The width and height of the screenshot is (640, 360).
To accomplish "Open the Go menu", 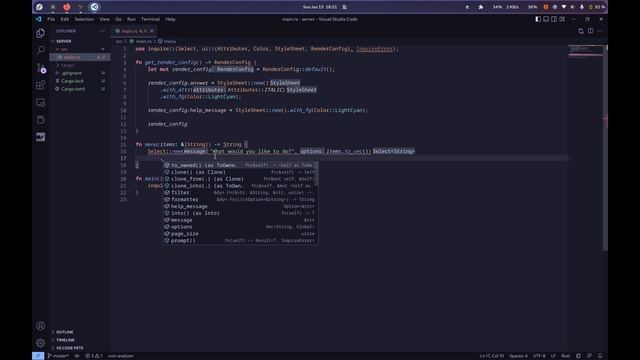I will tap(118, 19).
